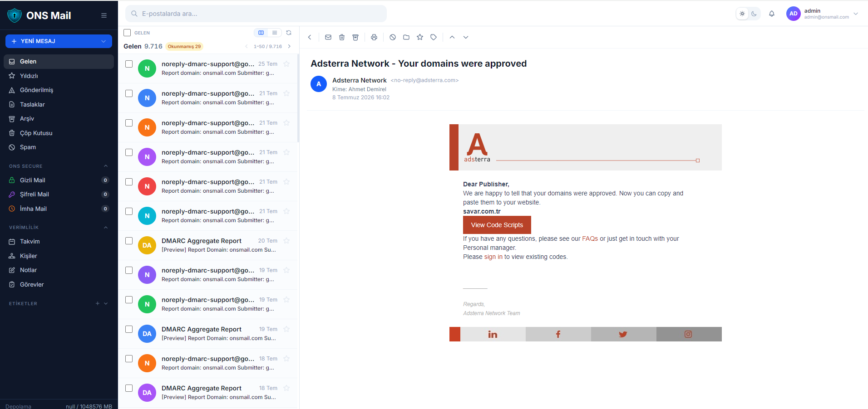This screenshot has width=868, height=409.
Task: Open Kişiler contacts
Action: pos(59,256)
